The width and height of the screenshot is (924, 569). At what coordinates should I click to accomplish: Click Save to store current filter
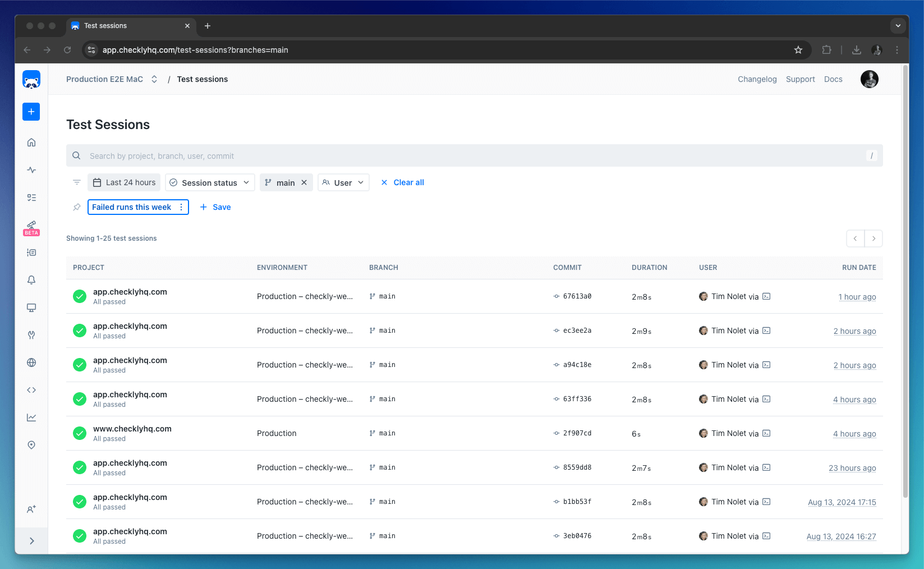pos(215,207)
